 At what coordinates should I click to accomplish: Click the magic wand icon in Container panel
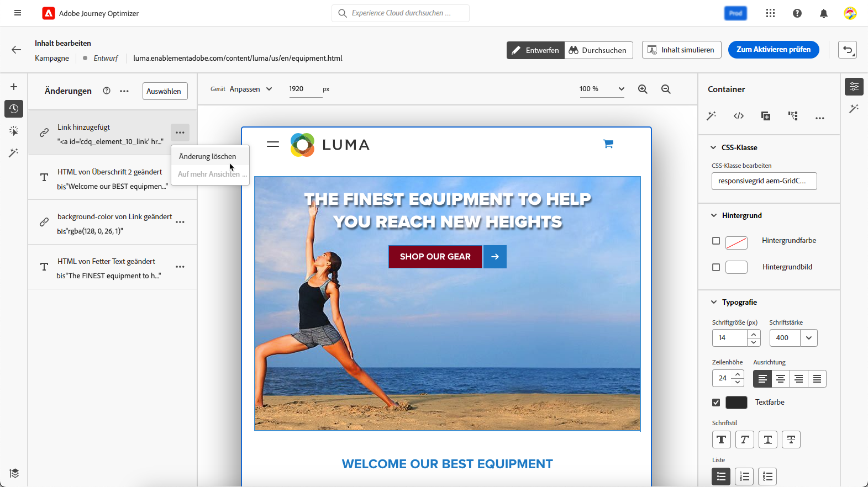click(712, 116)
